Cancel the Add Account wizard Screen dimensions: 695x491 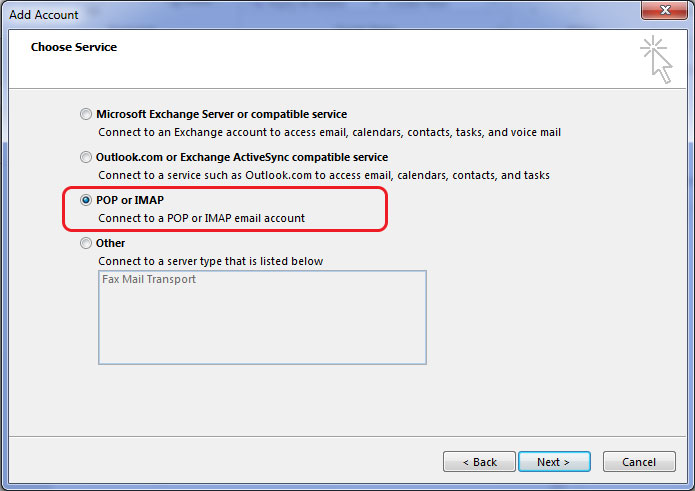point(639,462)
